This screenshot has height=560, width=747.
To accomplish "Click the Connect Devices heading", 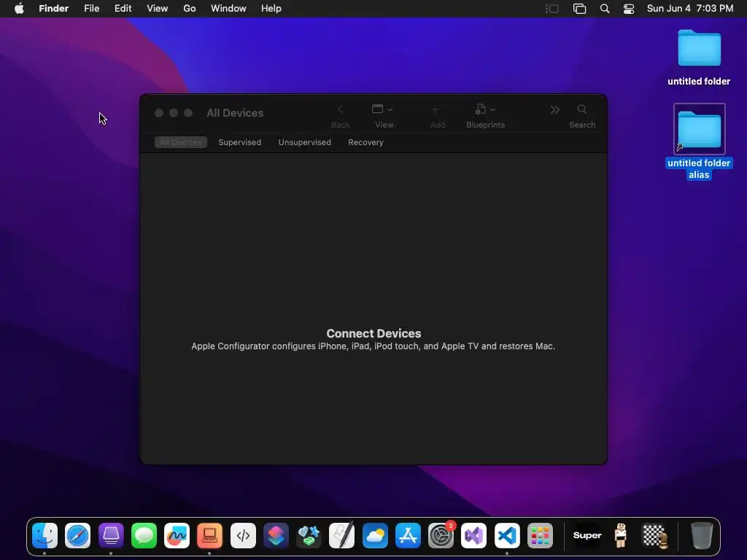I will [373, 333].
